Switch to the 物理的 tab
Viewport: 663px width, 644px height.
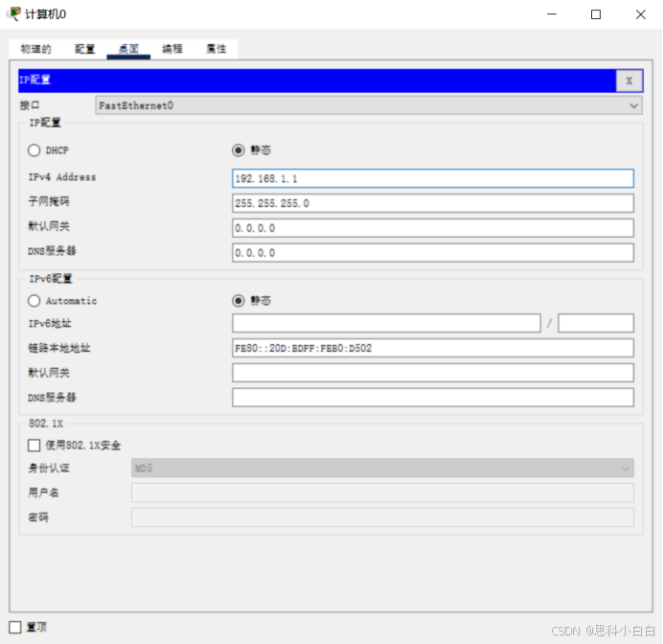[36, 49]
